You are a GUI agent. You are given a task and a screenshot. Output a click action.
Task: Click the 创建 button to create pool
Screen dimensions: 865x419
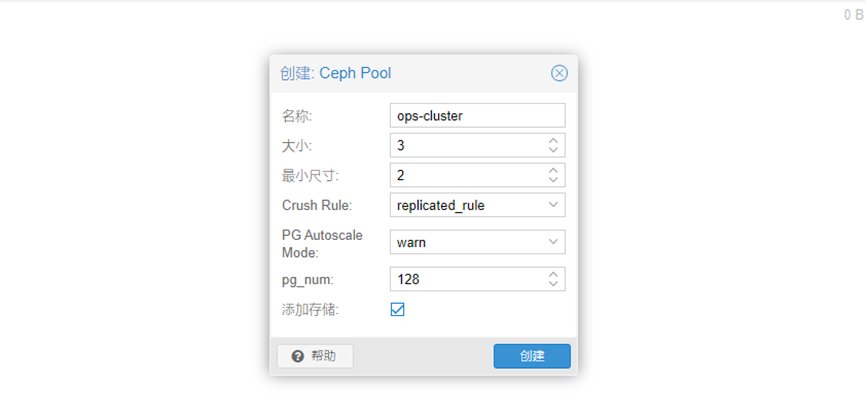pos(532,356)
